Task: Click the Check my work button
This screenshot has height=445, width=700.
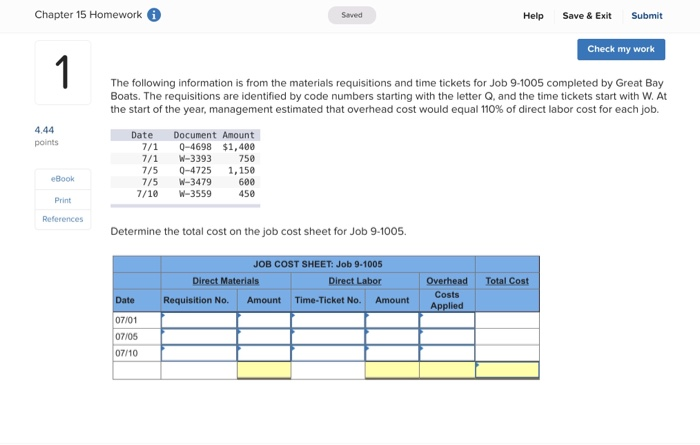Action: point(621,49)
